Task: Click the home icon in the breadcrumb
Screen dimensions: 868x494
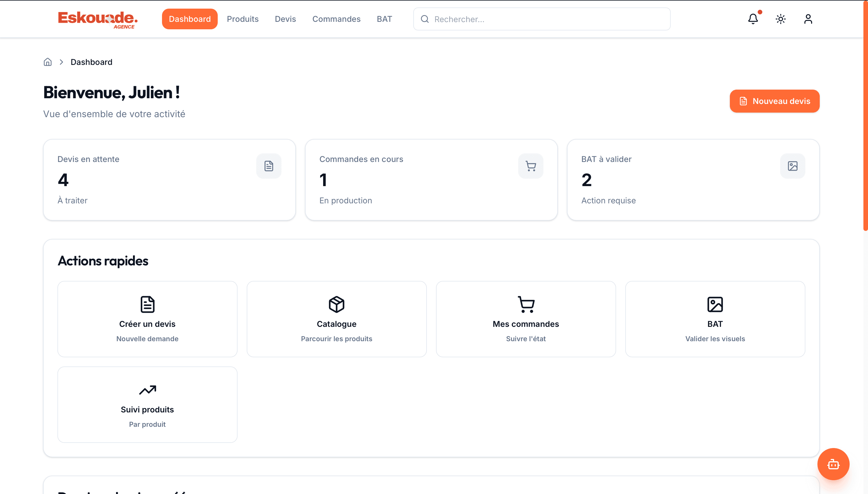Action: coord(47,62)
